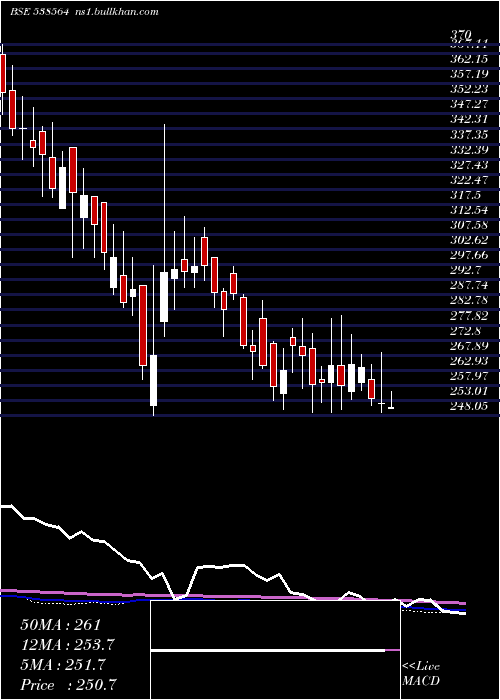Click the '347.27' price axis label
The image size is (500, 700).
click(469, 104)
